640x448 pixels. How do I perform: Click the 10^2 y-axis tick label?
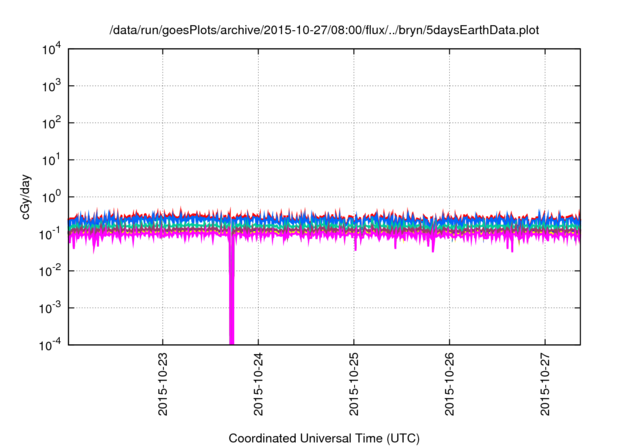tap(52, 123)
